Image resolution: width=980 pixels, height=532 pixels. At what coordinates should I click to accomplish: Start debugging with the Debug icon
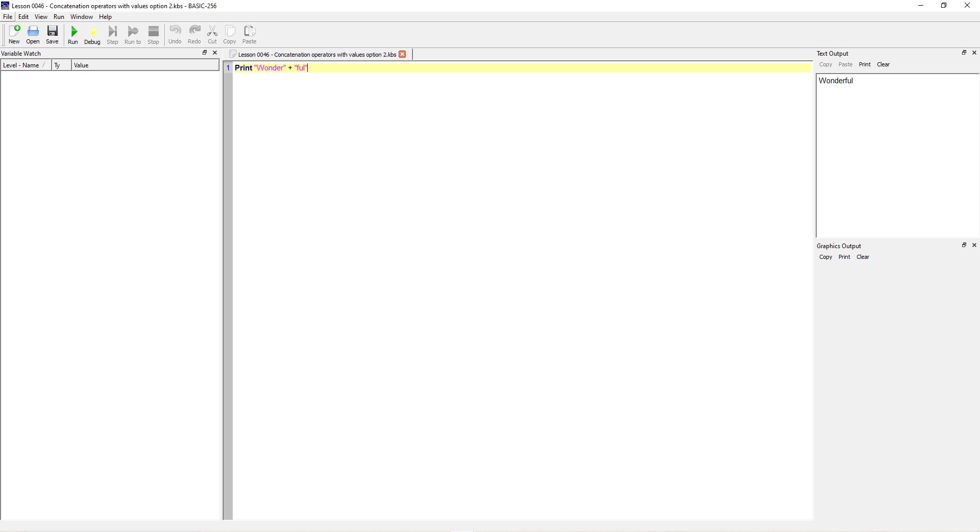tap(92, 35)
